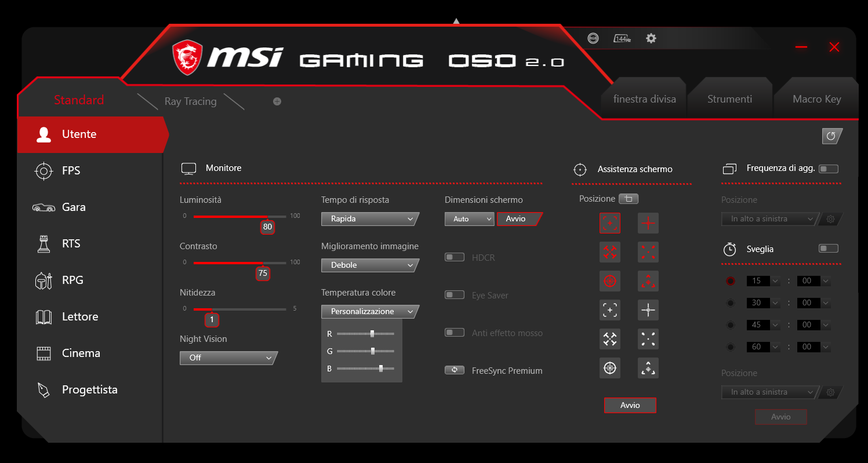Open Frequenza di agg. position dropdown
Viewport: 868px width, 463px height.
[770, 219]
